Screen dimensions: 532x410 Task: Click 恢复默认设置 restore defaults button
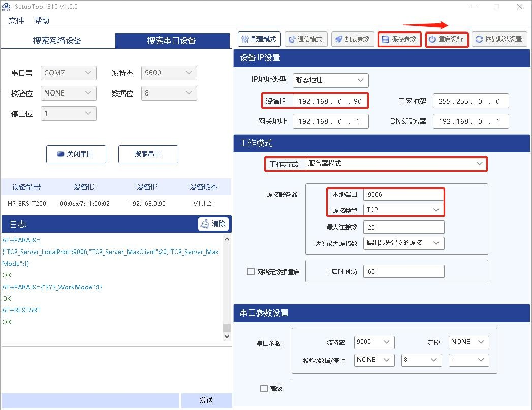pyautogui.click(x=499, y=39)
